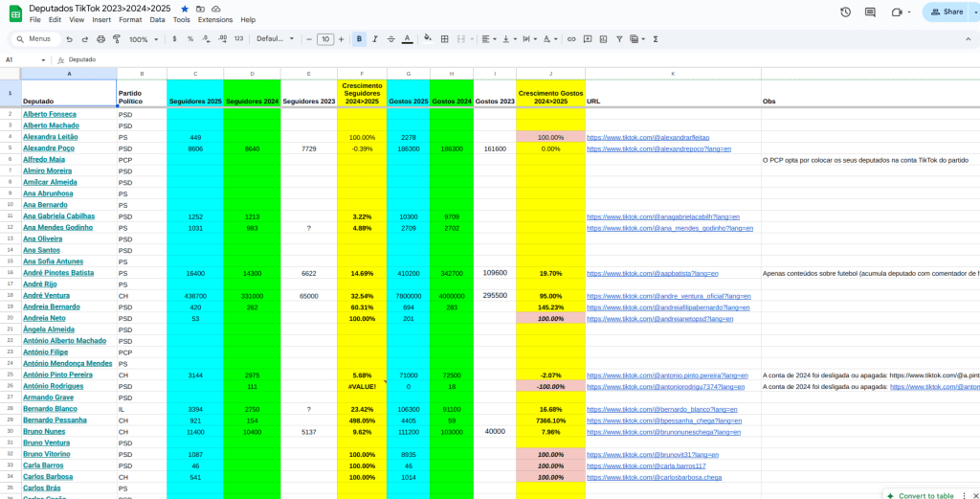This screenshot has width=980, height=499.
Task: Open the comments panel icon
Action: (870, 12)
